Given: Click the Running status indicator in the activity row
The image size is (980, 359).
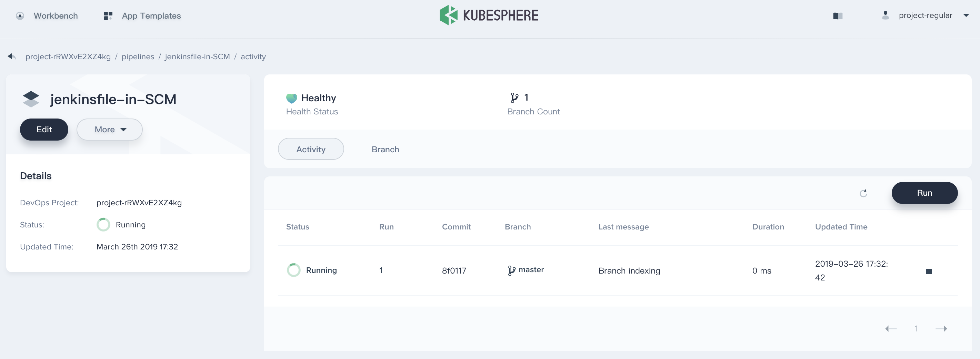Looking at the screenshot, I should click(x=294, y=270).
